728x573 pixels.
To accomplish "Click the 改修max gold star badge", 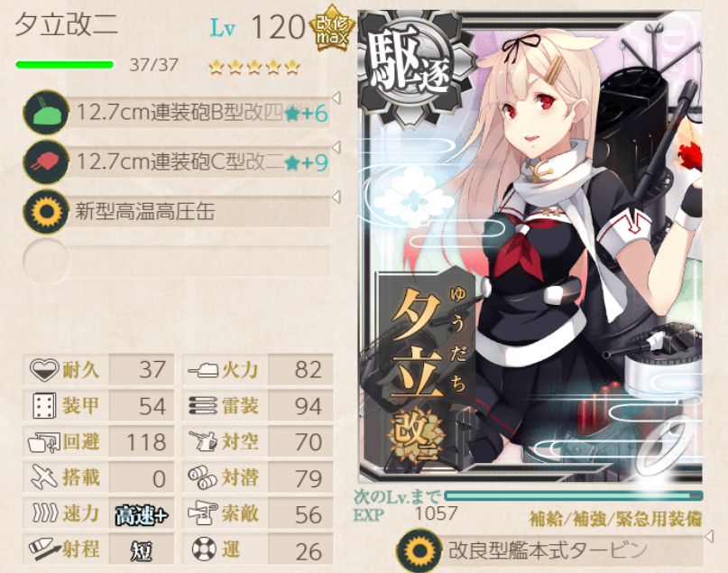I will click(332, 27).
